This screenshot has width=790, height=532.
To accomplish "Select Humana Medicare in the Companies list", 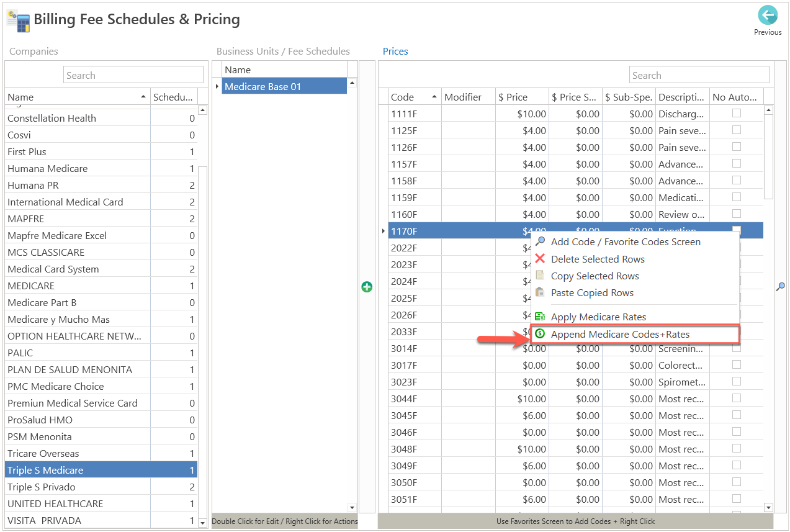I will tap(101, 168).
